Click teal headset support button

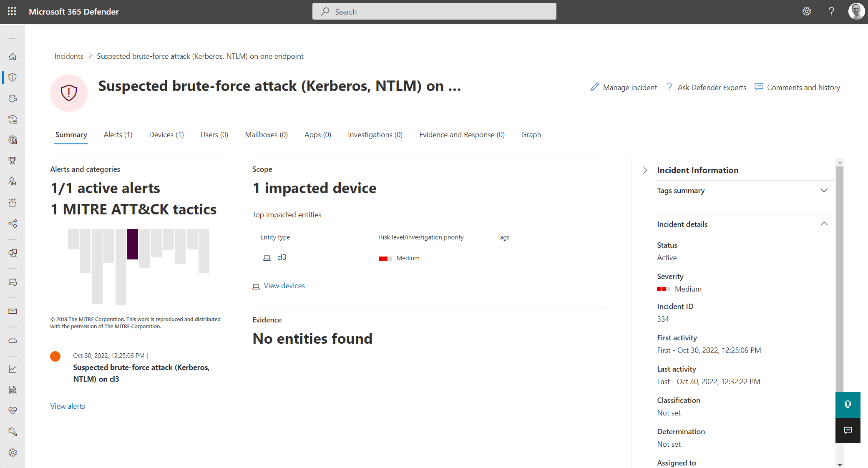[848, 405]
